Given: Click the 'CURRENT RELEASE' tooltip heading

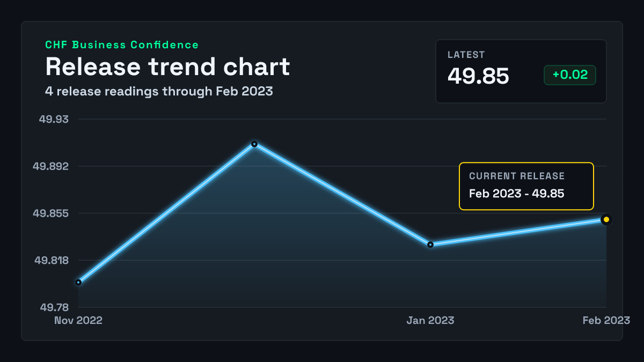Looking at the screenshot, I should (517, 176).
